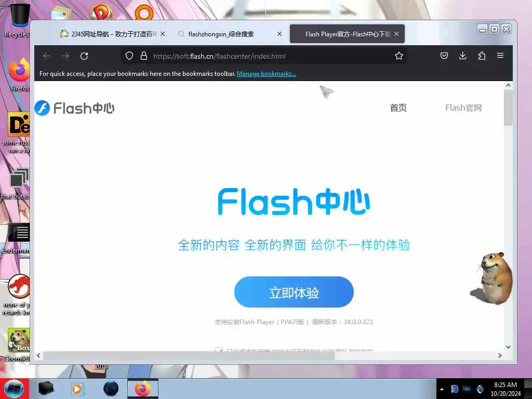Close the 2345 navigation tab
532x399 pixels.
(x=163, y=34)
